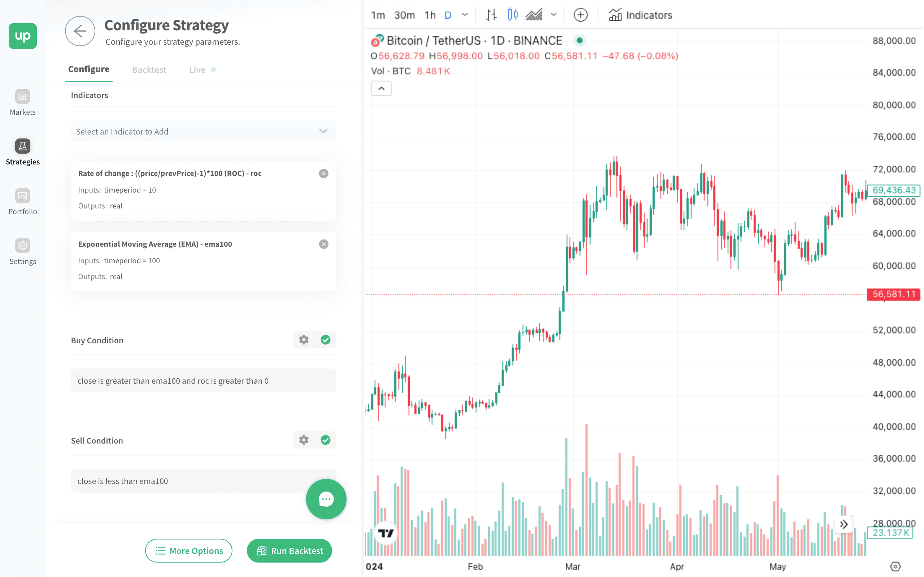Switch to the Backtest tab
The image size is (924, 577).
click(x=149, y=70)
